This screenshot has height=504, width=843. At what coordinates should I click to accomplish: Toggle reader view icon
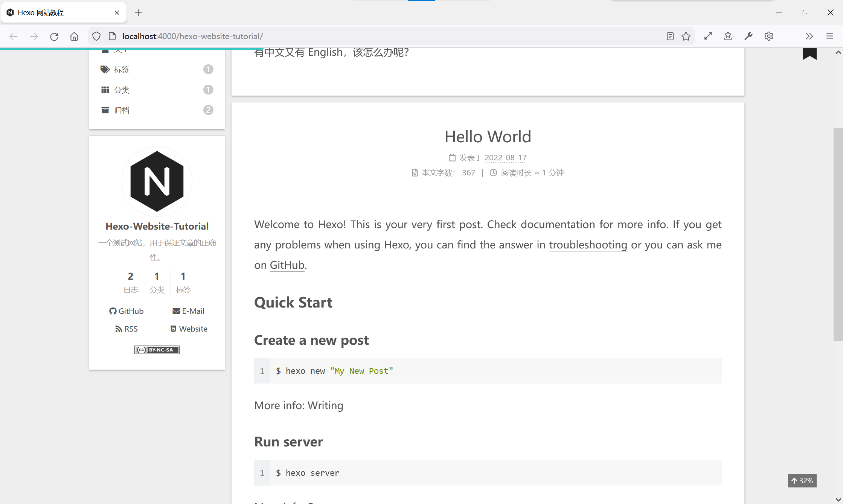(x=670, y=36)
